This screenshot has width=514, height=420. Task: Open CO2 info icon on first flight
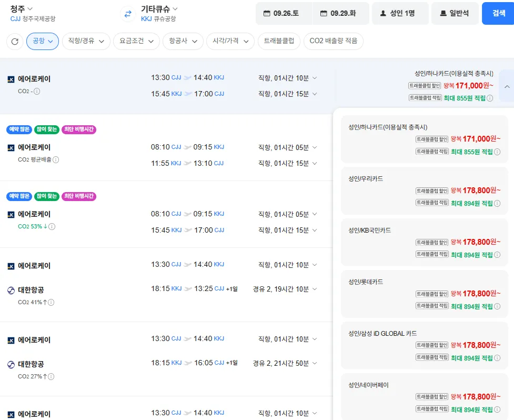(x=37, y=92)
